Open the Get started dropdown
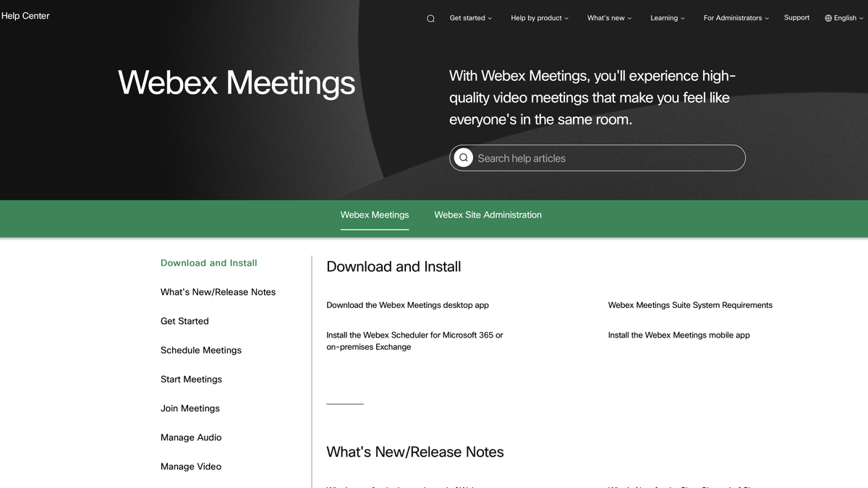The width and height of the screenshot is (868, 488). (470, 17)
